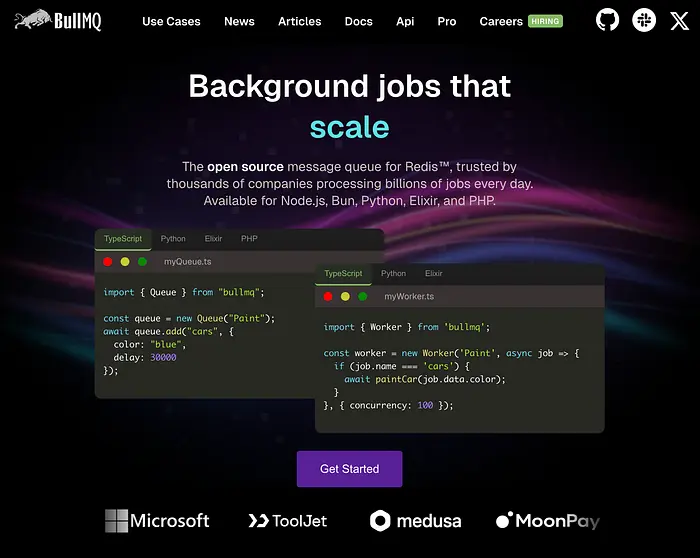Select Python tab in worker example
700x558 pixels.
(393, 274)
